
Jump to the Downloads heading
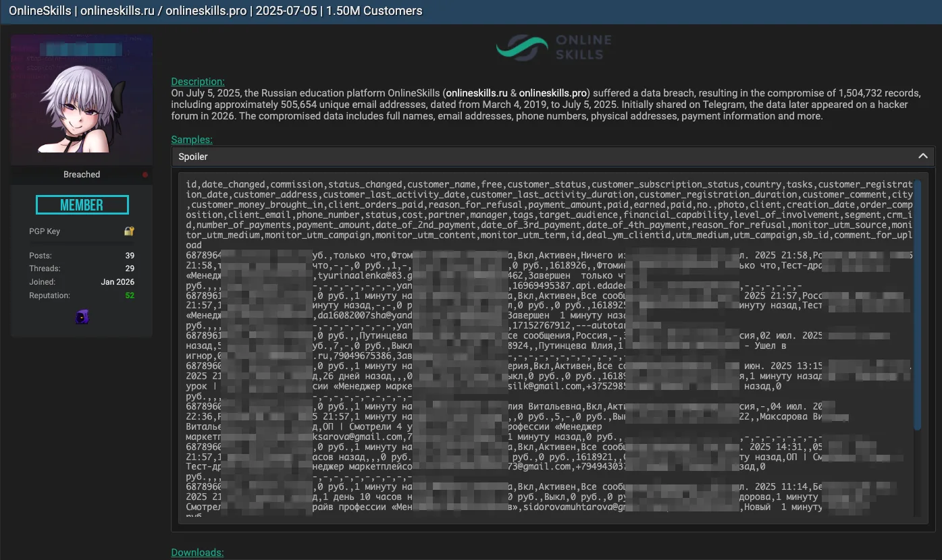point(197,553)
